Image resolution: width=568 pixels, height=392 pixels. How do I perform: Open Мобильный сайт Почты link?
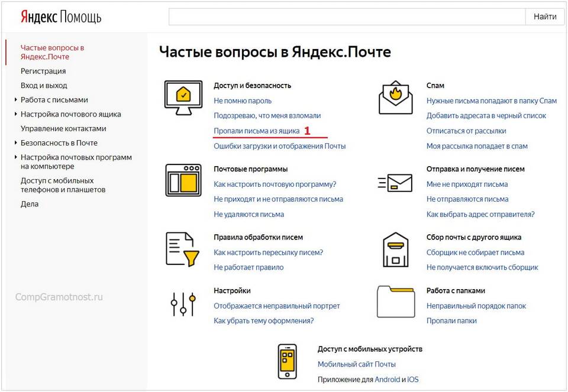point(356,364)
